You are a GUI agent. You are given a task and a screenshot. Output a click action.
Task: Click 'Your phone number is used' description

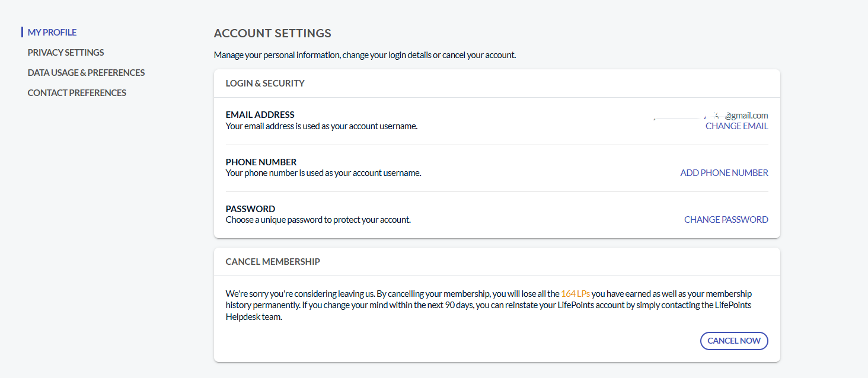pyautogui.click(x=324, y=173)
